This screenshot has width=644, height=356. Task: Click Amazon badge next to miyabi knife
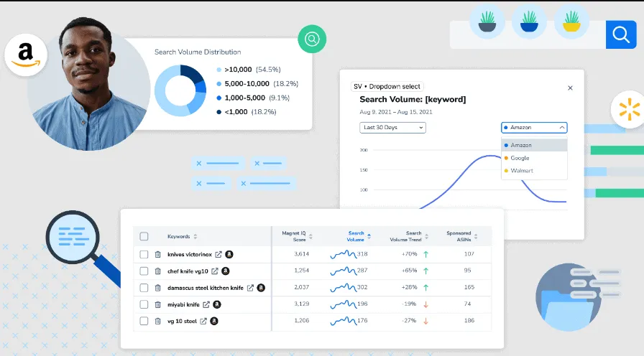click(x=217, y=304)
